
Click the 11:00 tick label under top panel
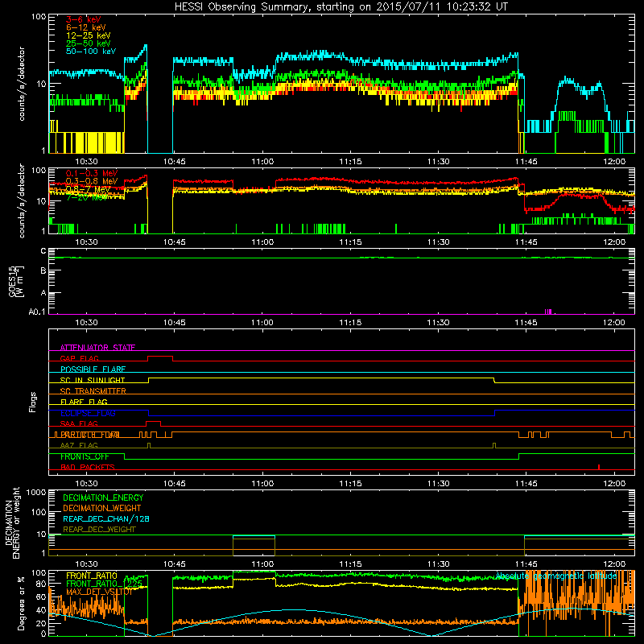click(262, 162)
